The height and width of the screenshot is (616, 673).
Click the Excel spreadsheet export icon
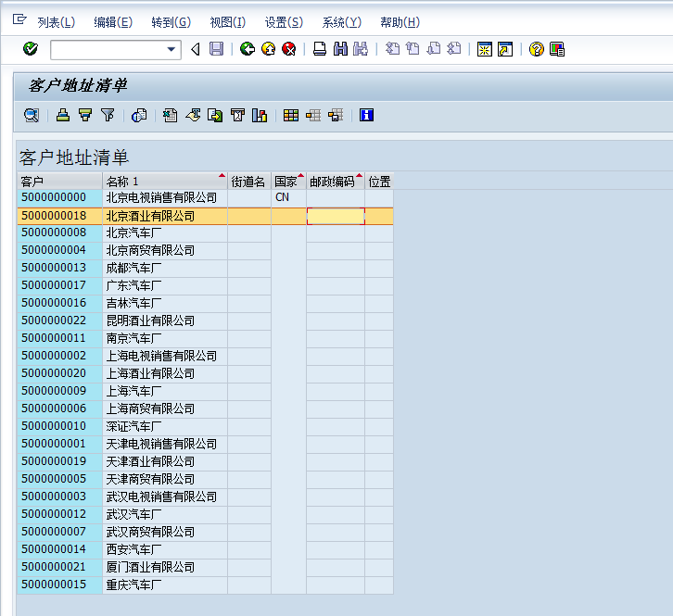[x=170, y=116]
